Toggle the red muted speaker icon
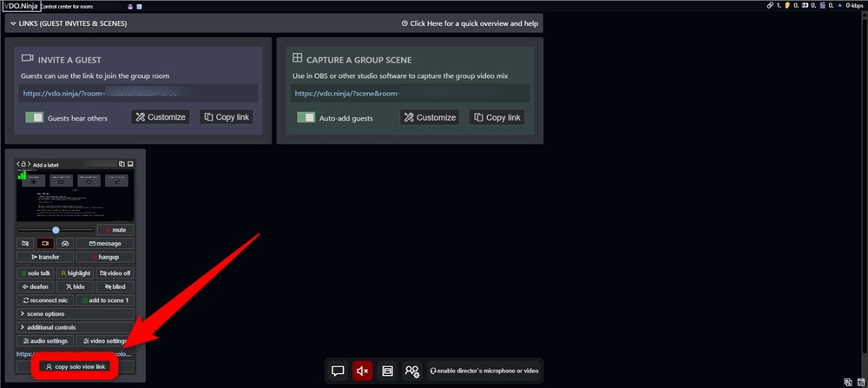Screen dimensions: 868x388 (363, 371)
